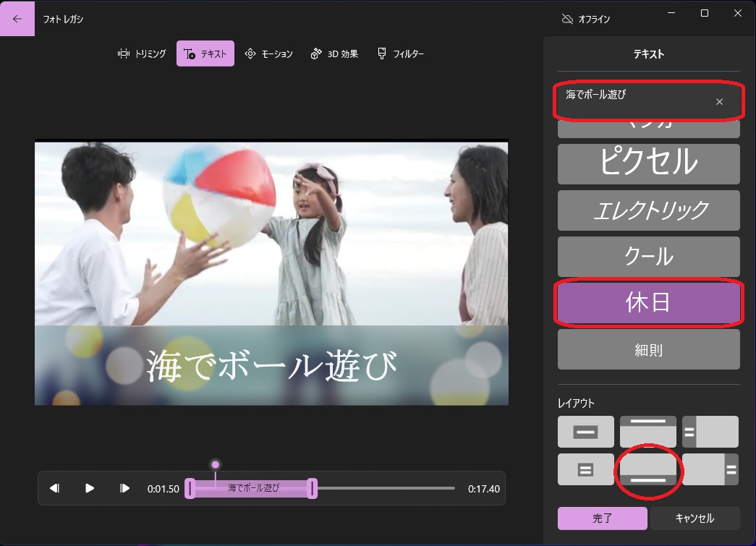Choose the 細則 text style
756x546 pixels.
(648, 349)
